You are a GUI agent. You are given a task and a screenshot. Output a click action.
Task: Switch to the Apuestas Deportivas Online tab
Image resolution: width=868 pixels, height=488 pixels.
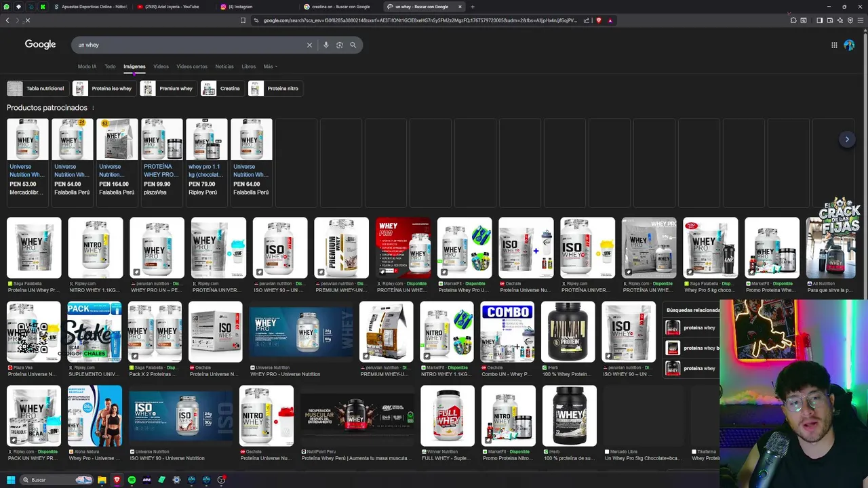click(x=90, y=7)
